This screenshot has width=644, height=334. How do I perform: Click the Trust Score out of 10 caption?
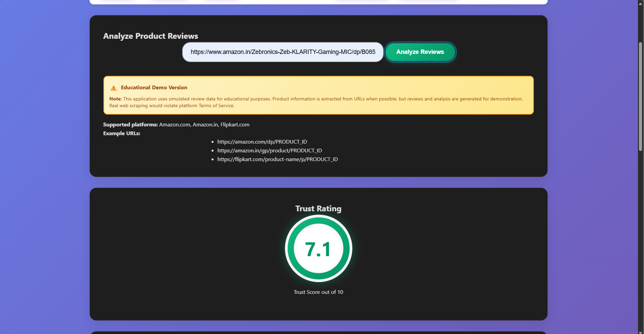tap(318, 292)
